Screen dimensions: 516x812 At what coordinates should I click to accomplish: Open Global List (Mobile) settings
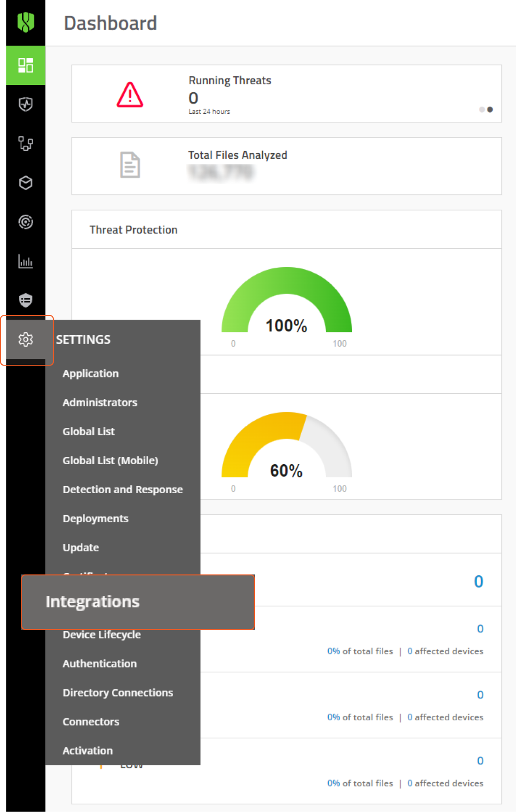point(110,461)
